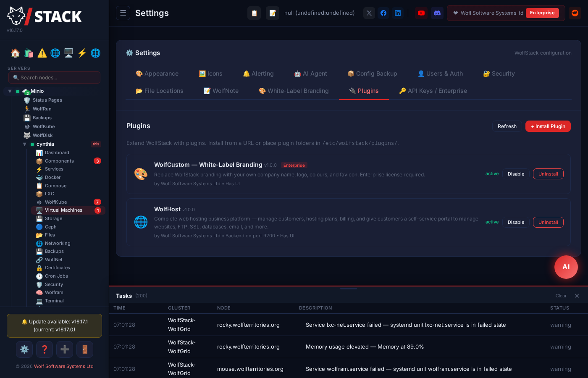Click the red question mark help button
The image size is (588, 378).
coord(45,349)
